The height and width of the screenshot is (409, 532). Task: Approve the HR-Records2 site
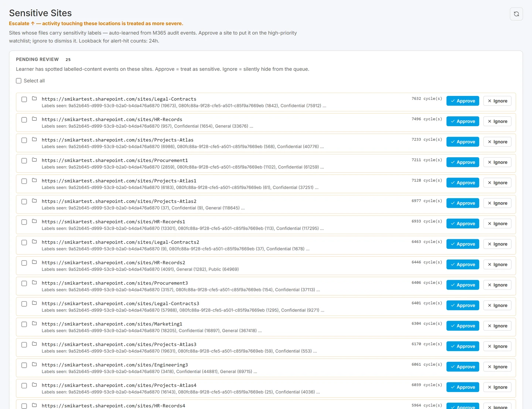pos(463,264)
